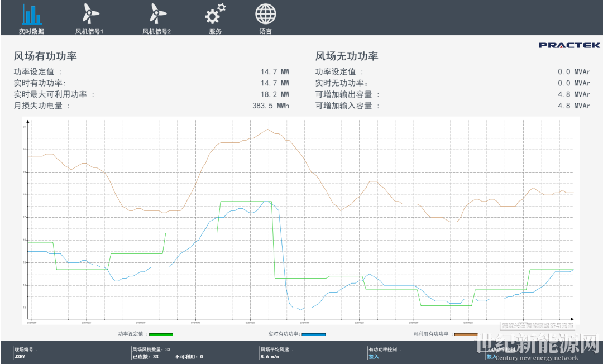Open the 语言 globe icon
The image size is (603, 364).
coord(266,13)
